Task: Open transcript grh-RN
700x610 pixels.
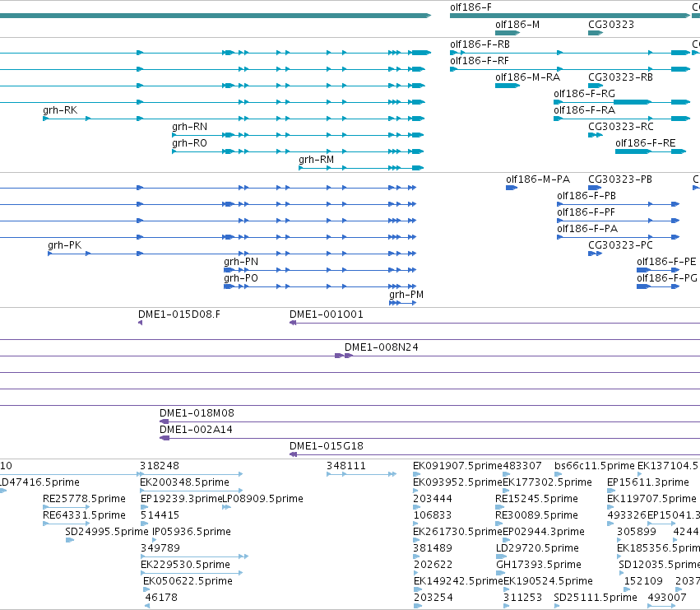Action: click(x=298, y=135)
